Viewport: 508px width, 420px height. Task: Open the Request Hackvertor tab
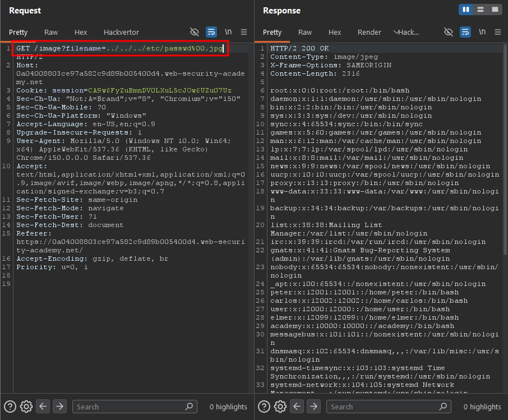121,33
